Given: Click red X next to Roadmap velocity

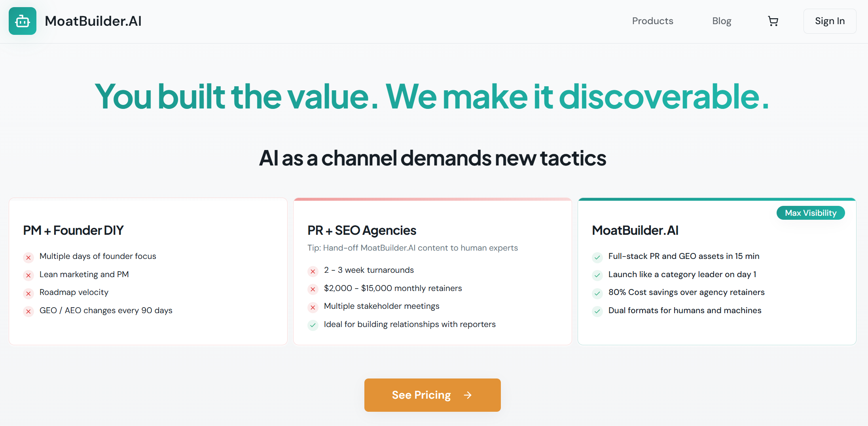Looking at the screenshot, I should click(28, 293).
